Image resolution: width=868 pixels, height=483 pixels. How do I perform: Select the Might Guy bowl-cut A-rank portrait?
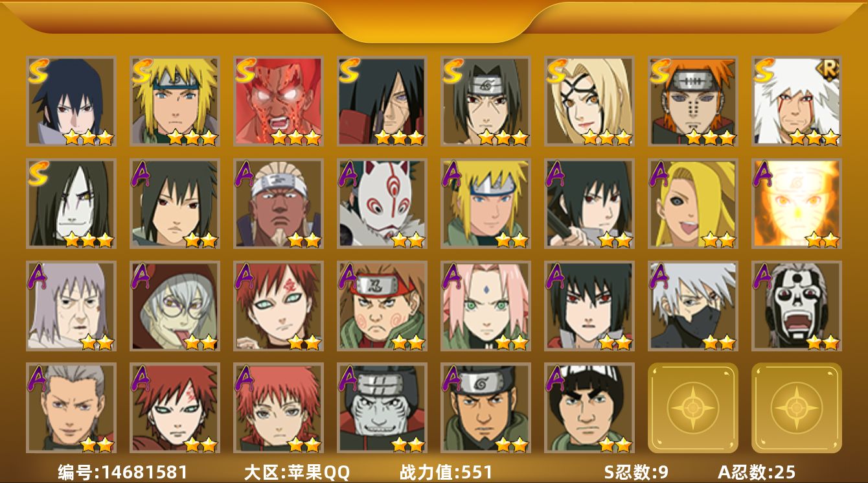pyautogui.click(x=589, y=408)
